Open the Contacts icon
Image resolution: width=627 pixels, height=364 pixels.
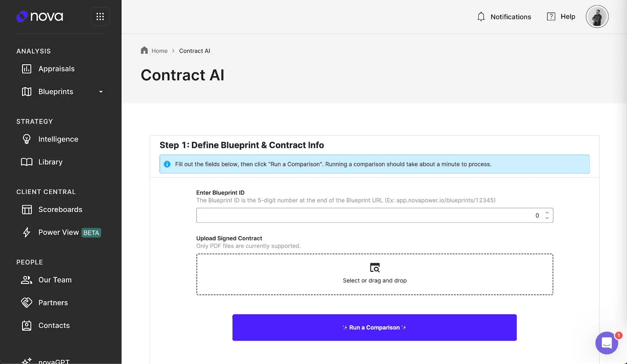click(x=26, y=325)
